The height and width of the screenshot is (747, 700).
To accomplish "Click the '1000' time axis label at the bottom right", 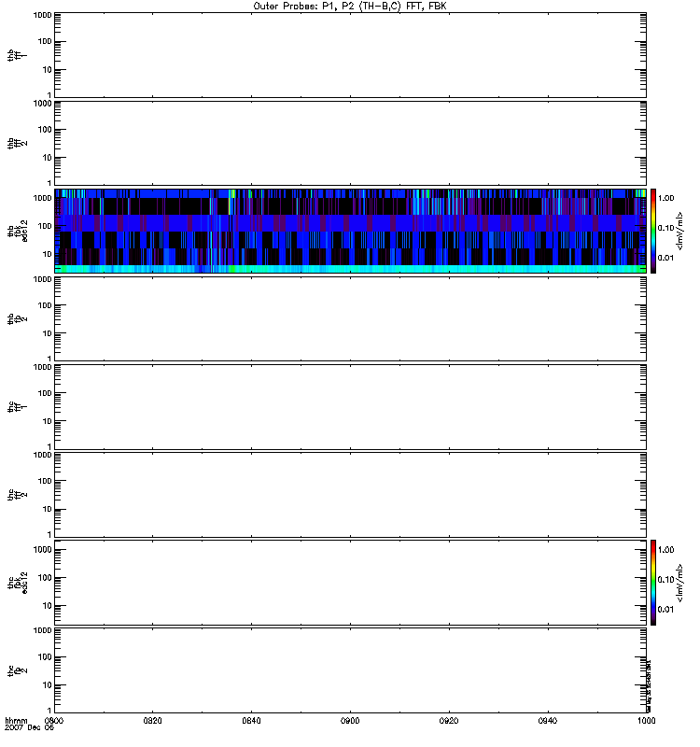I will tap(646, 720).
